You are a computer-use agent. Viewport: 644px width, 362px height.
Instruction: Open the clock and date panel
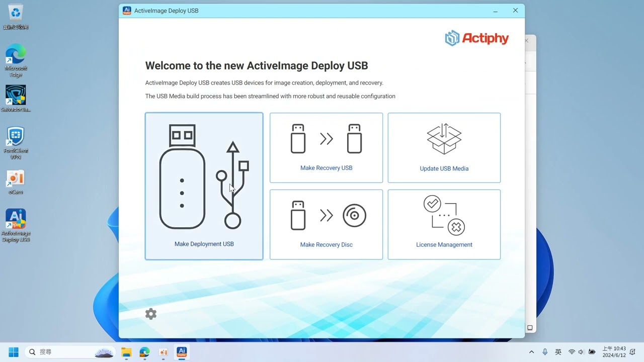tap(614, 352)
